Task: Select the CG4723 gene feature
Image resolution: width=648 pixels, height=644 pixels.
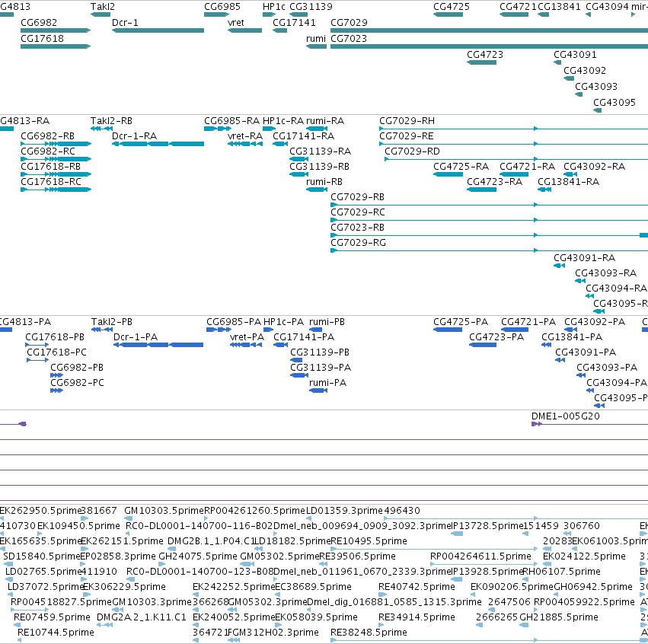Action: click(x=481, y=62)
